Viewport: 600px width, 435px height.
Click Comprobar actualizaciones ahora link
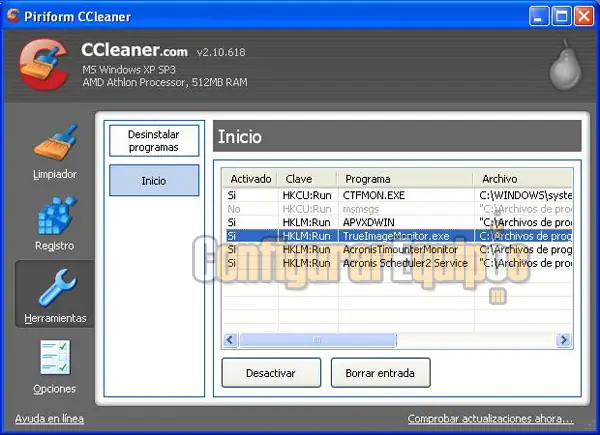pos(490,419)
